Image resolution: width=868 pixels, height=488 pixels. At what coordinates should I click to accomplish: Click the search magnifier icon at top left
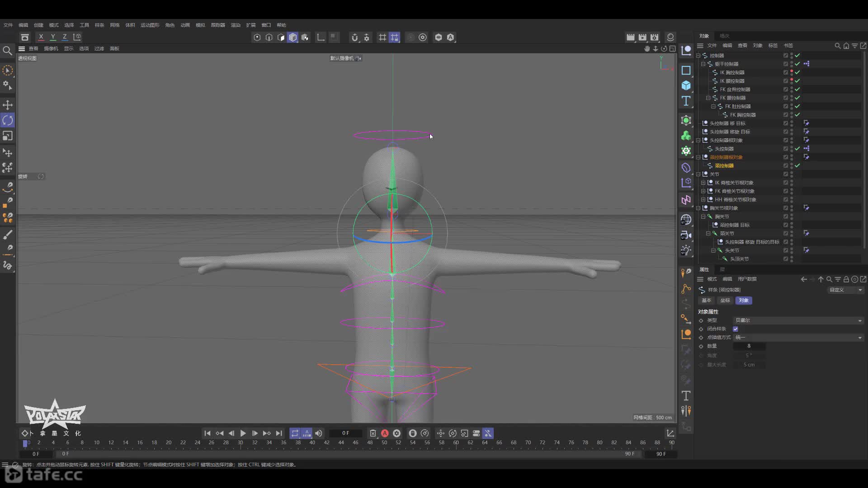7,51
